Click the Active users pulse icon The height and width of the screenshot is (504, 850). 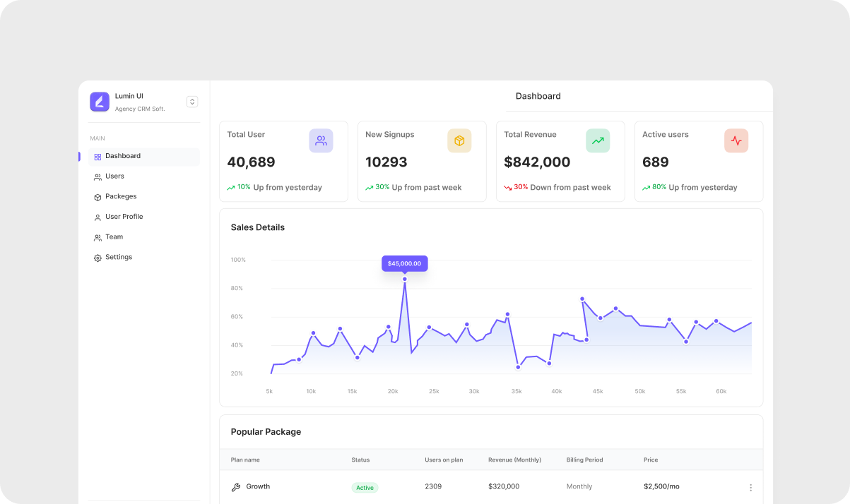(736, 140)
